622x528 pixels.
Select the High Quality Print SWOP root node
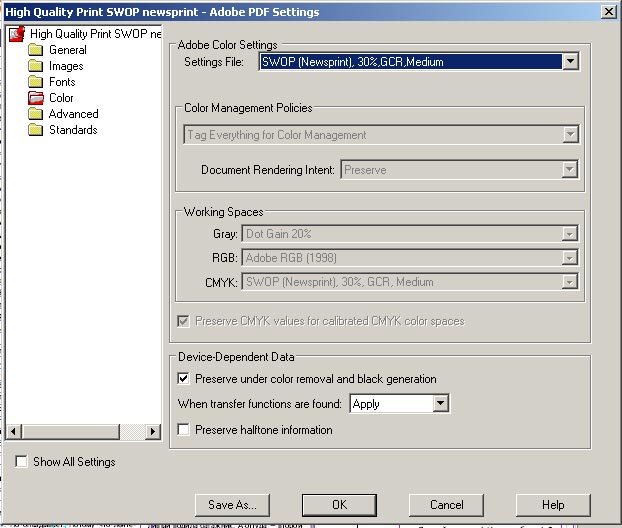(x=96, y=34)
